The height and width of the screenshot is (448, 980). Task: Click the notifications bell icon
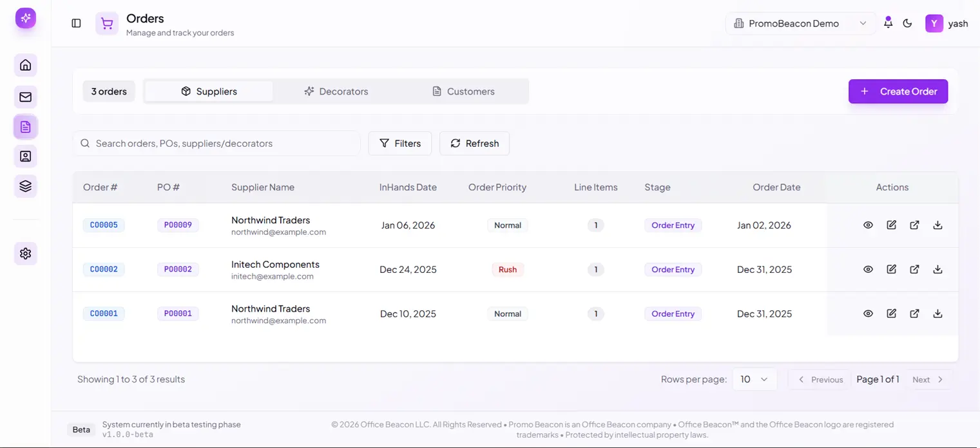click(888, 23)
